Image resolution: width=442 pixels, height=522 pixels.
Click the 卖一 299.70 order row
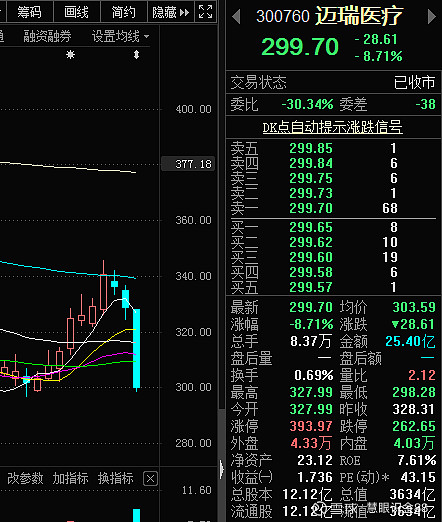point(333,208)
